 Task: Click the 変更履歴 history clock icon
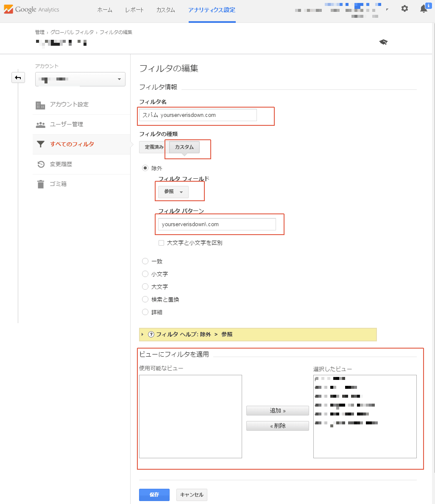click(41, 164)
